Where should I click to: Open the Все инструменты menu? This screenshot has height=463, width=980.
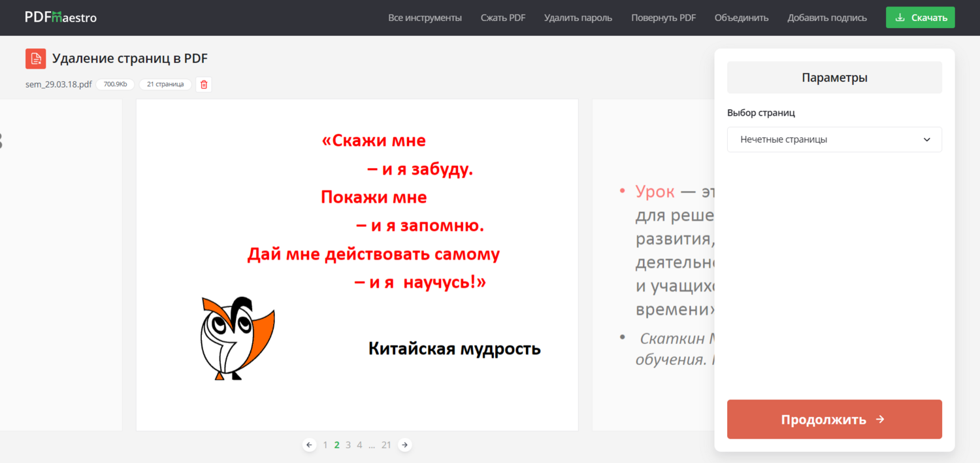pos(425,18)
